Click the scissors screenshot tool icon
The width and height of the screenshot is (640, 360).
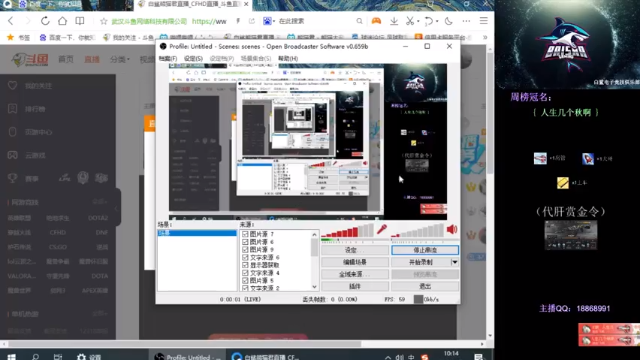[x=410, y=21]
